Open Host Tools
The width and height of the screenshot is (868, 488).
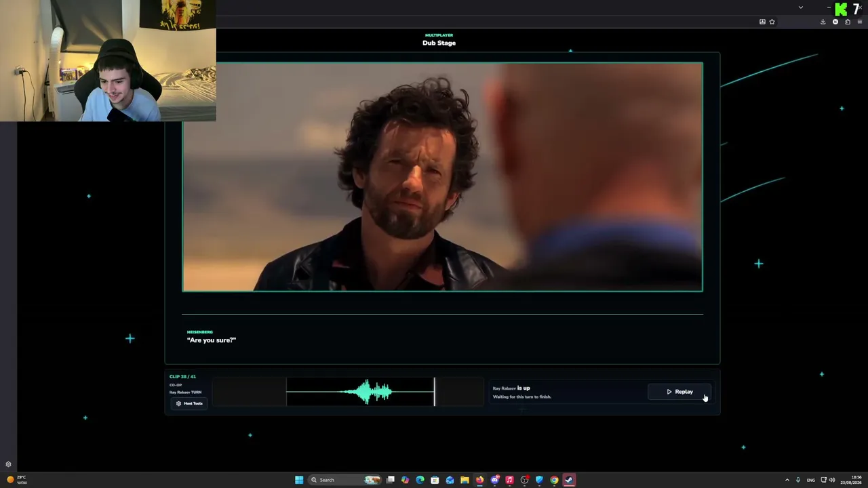click(189, 403)
